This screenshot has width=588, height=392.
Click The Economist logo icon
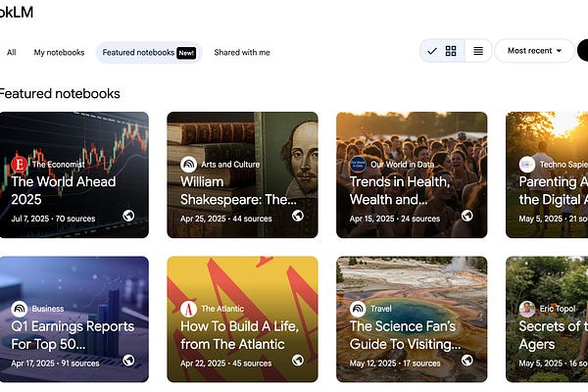click(20, 164)
